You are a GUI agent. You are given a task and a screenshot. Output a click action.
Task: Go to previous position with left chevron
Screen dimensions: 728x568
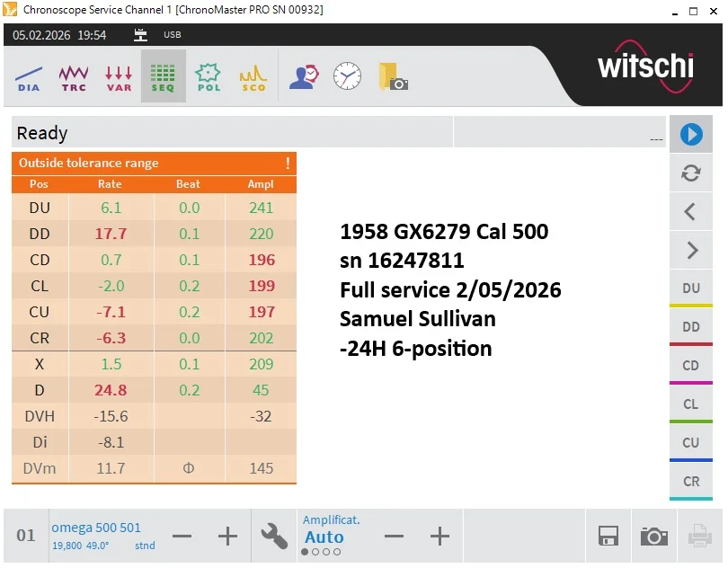[690, 212]
